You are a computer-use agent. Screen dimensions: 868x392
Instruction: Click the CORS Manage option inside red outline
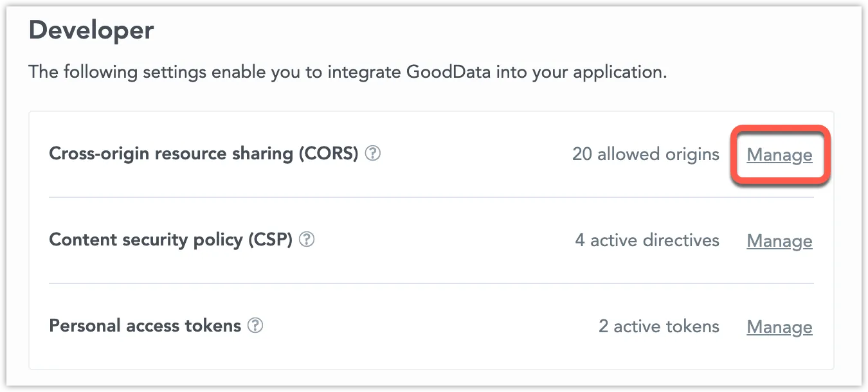click(779, 155)
